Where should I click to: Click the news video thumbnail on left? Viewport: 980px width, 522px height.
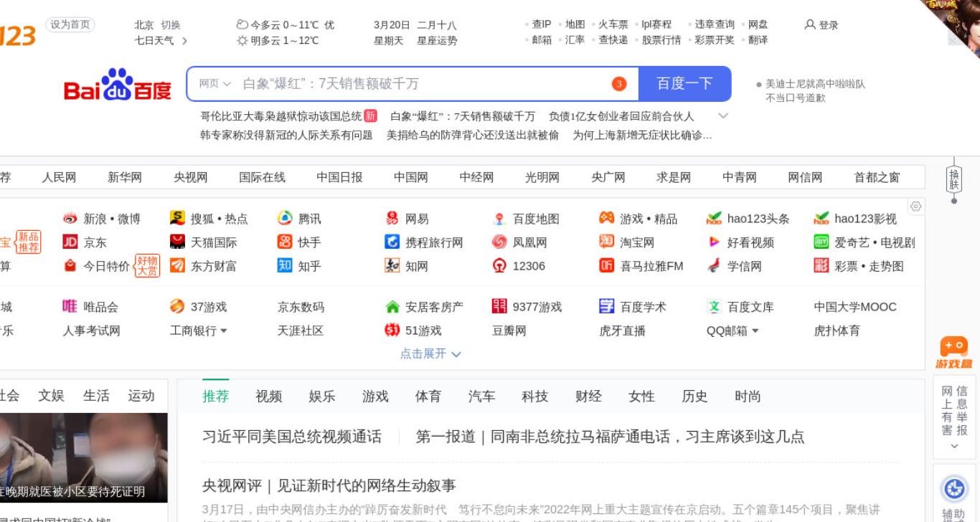(84, 457)
